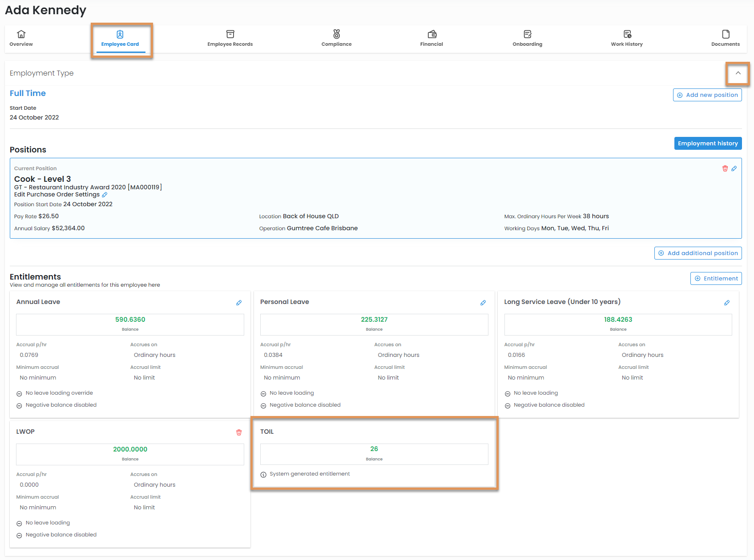This screenshot has width=754, height=560.
Task: Edit the Long Service Leave entitlement
Action: click(x=726, y=303)
